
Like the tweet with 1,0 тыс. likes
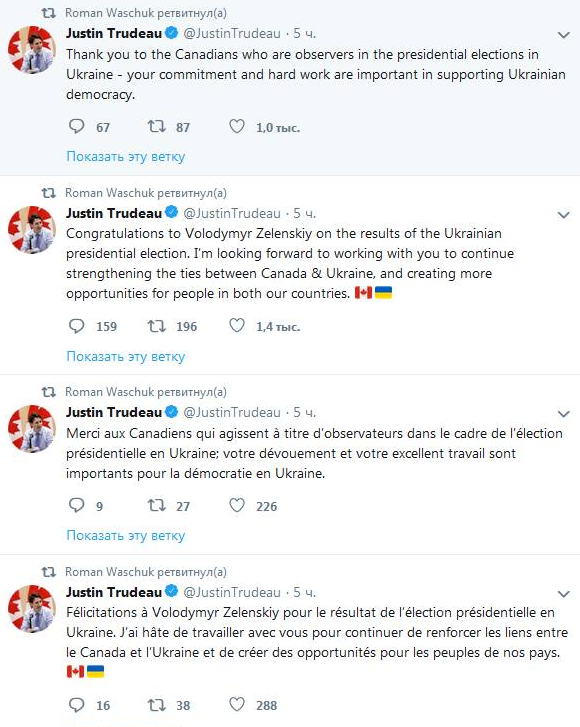(237, 127)
